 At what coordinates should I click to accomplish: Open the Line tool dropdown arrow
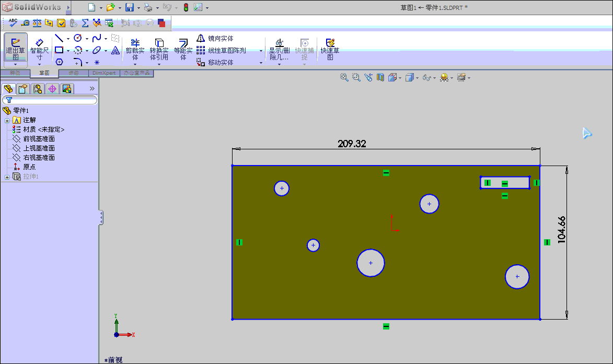pyautogui.click(x=68, y=39)
